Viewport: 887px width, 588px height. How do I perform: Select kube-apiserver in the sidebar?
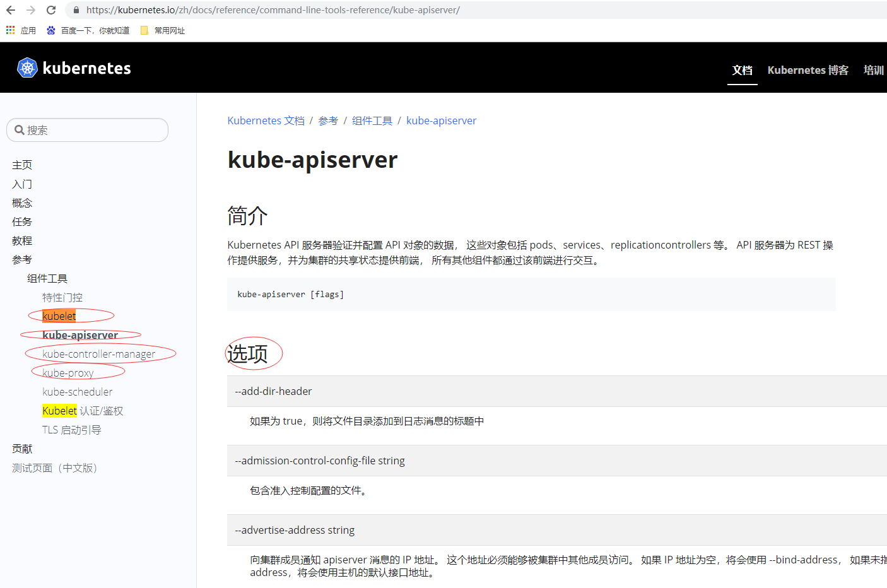point(80,335)
